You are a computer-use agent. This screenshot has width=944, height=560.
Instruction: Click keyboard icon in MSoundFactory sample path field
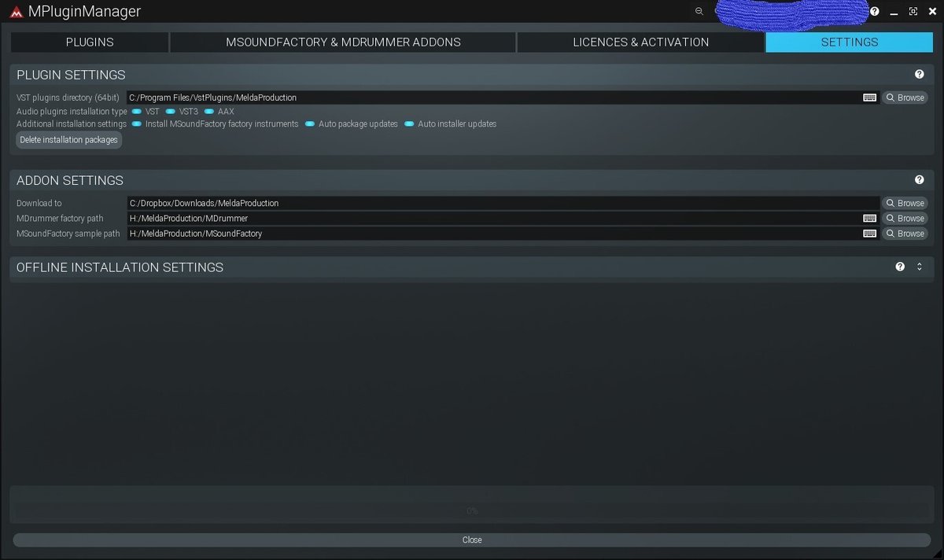pos(869,234)
